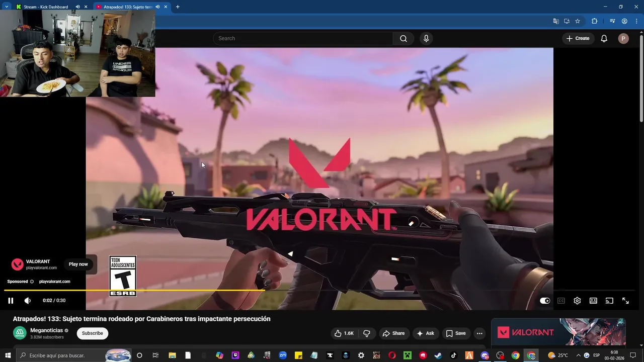Pause the playing video
This screenshot has width=644, height=362.
[11, 301]
